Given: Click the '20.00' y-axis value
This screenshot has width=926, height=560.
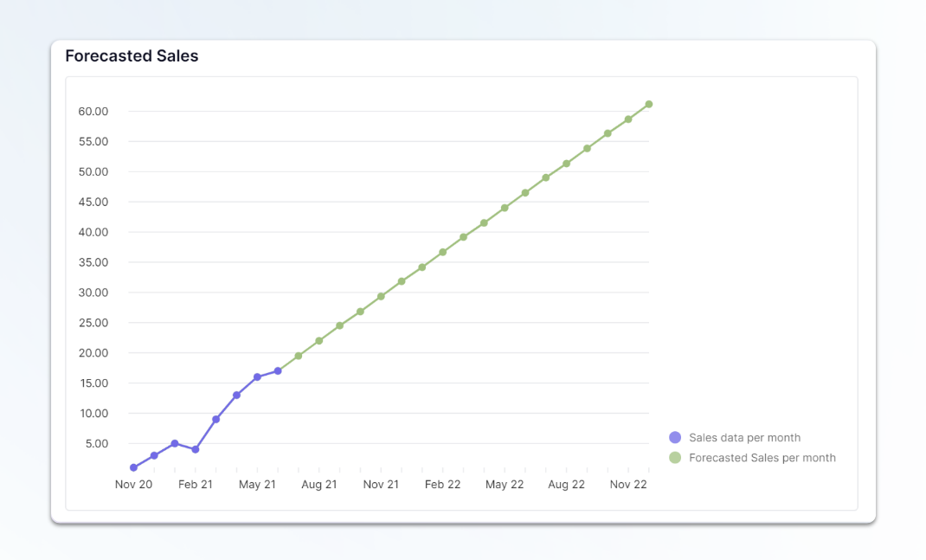Looking at the screenshot, I should (93, 352).
